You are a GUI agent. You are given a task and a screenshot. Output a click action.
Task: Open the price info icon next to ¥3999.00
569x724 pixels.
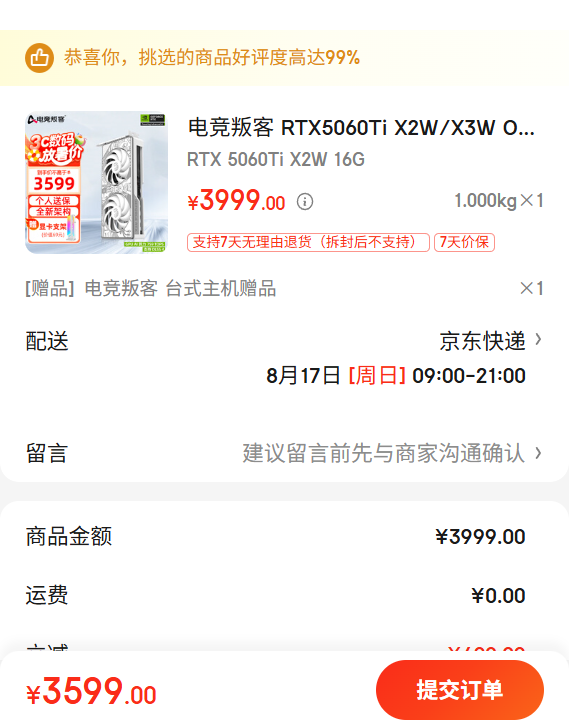pyautogui.click(x=305, y=201)
